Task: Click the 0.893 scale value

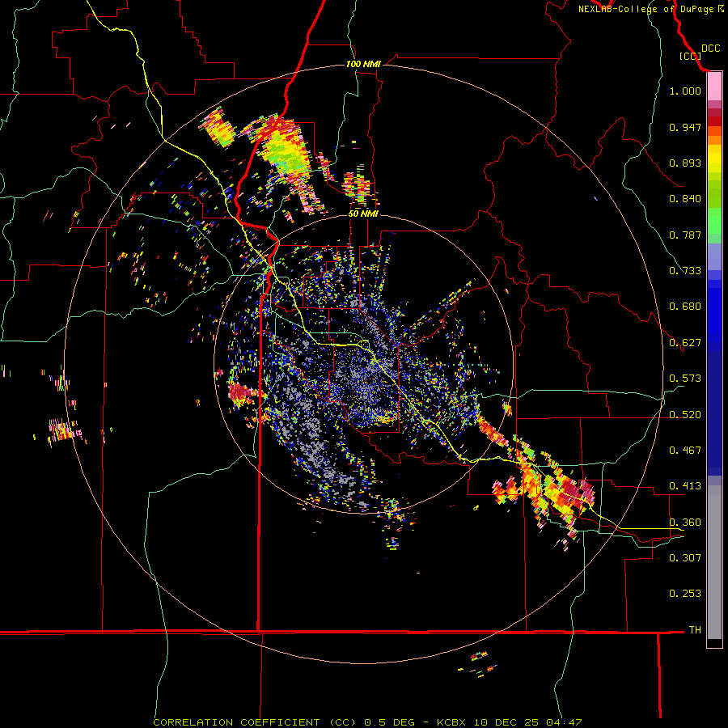Action: click(x=685, y=163)
